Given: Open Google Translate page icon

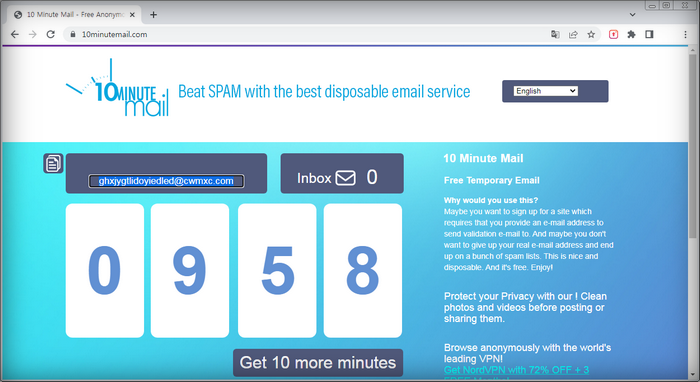Looking at the screenshot, I should (555, 34).
